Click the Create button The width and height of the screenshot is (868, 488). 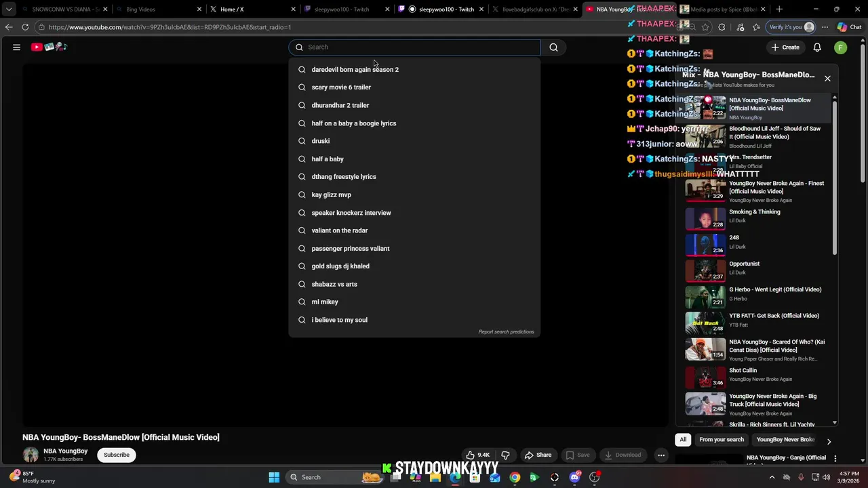coord(785,47)
